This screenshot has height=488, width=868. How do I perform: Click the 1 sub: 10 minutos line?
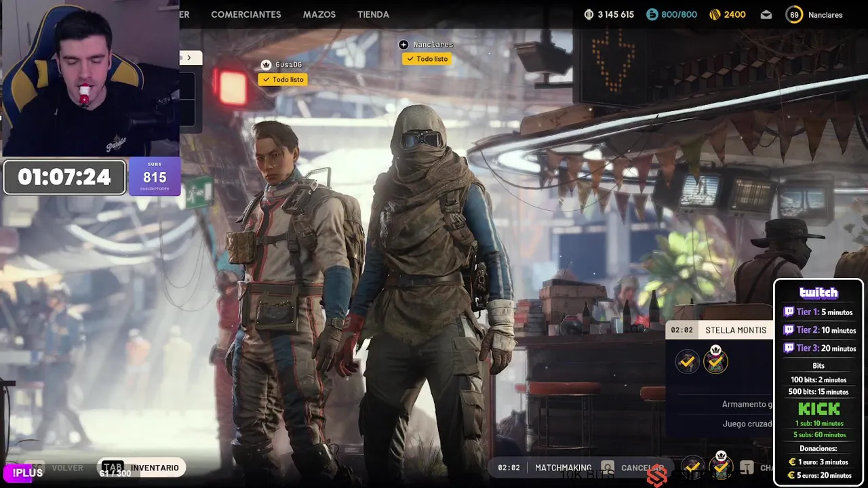[819, 424]
